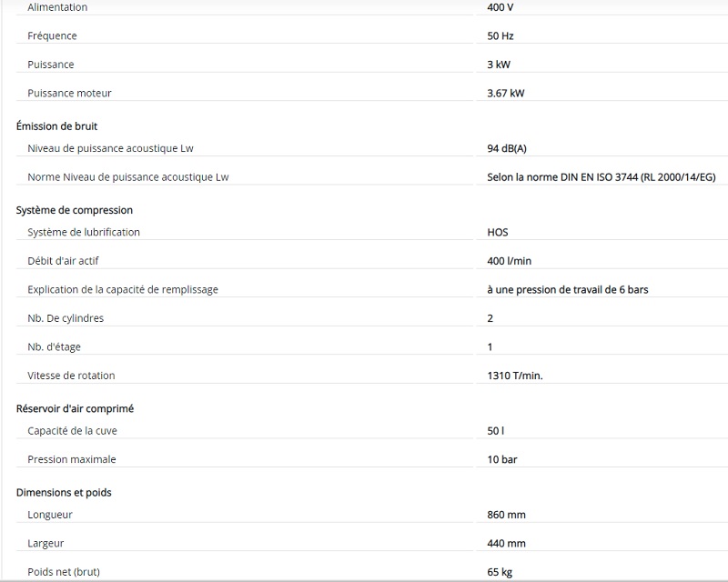
Task: Click the "65 kg" net weight value
Action: [x=500, y=573]
